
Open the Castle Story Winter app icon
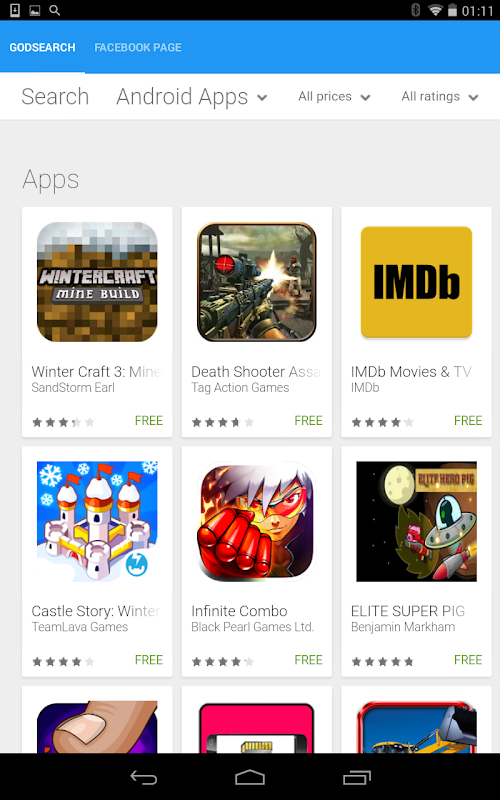click(97, 521)
